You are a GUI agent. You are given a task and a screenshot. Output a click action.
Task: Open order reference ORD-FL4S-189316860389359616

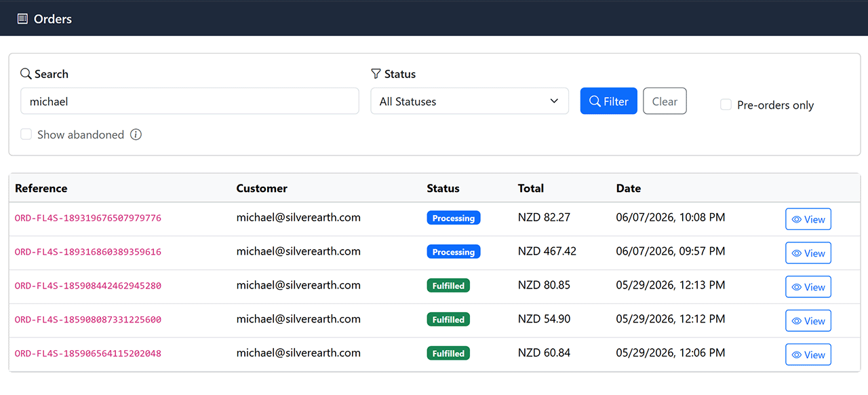(88, 252)
